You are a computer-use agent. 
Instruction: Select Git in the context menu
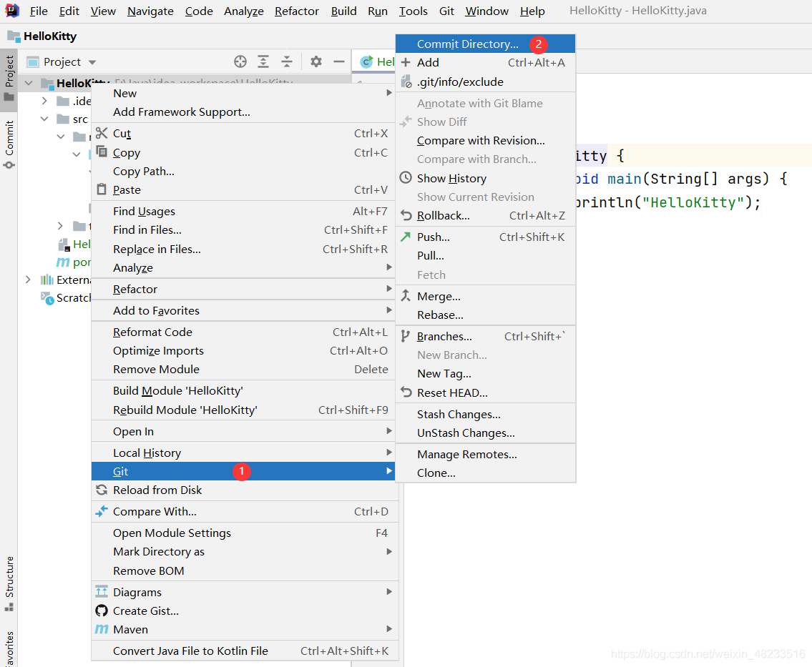point(243,471)
